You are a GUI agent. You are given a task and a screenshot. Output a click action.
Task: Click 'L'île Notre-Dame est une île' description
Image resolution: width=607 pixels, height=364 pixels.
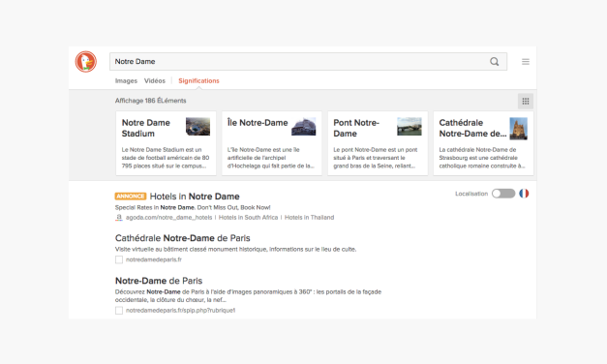tap(271, 158)
